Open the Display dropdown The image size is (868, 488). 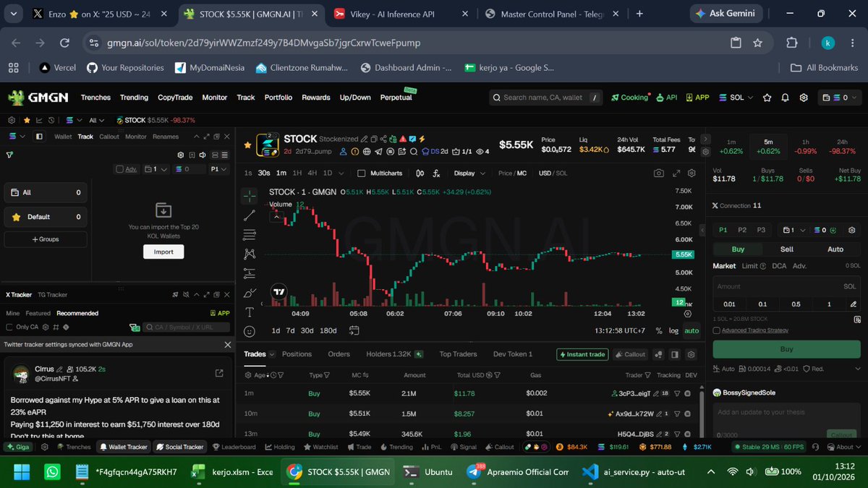pyautogui.click(x=469, y=174)
